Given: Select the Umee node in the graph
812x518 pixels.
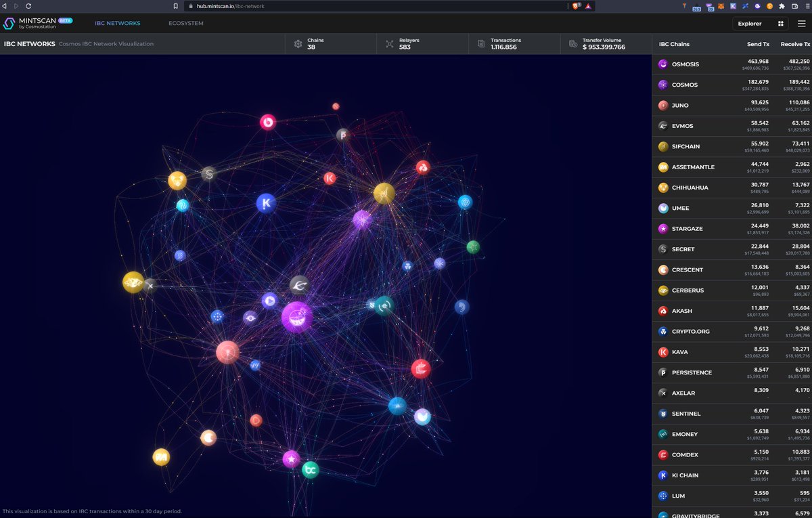Looking at the screenshot, I should [x=422, y=416].
